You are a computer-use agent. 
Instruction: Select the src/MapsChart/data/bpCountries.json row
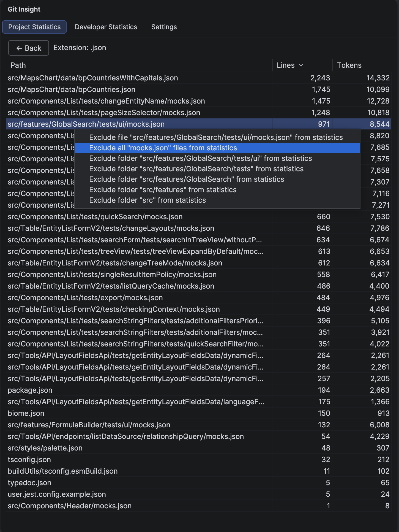(199, 89)
